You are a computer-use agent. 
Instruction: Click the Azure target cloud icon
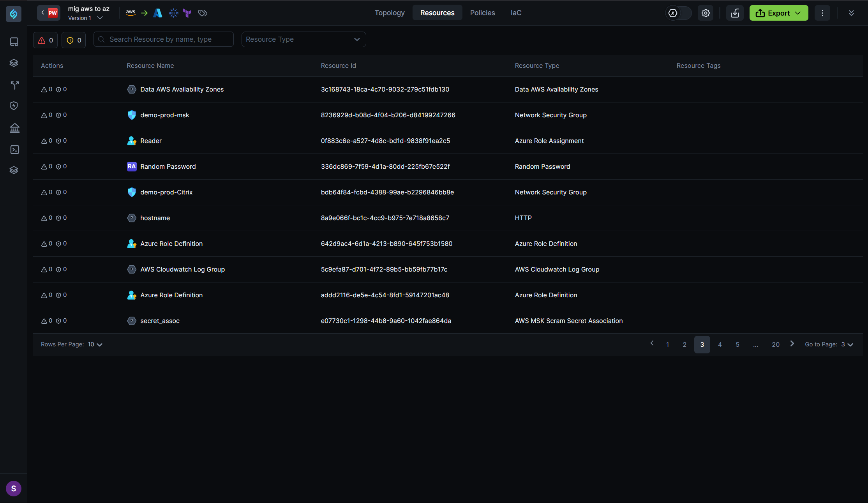158,13
